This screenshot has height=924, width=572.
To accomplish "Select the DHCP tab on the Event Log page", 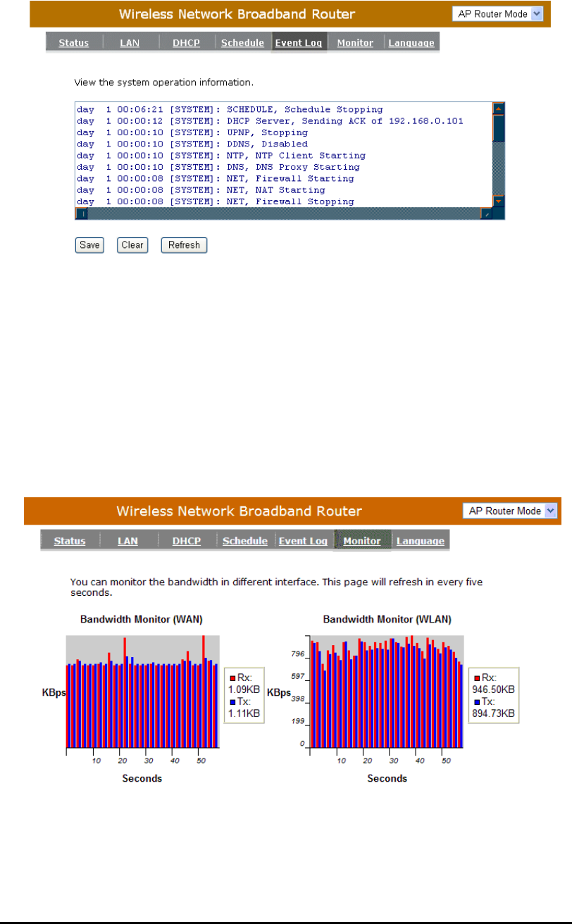I will pyautogui.click(x=187, y=43).
